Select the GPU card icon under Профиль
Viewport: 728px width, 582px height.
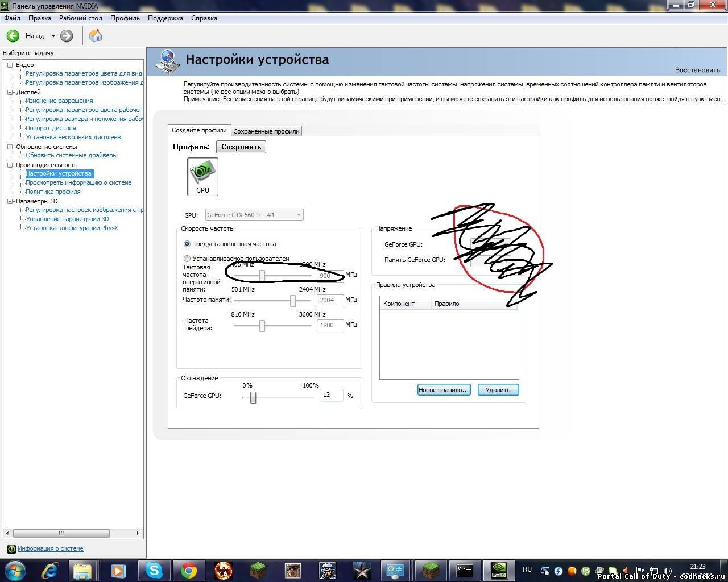[x=202, y=176]
